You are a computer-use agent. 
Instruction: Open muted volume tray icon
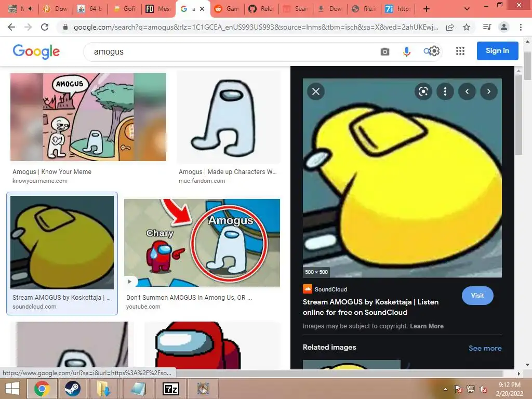pyautogui.click(x=483, y=389)
